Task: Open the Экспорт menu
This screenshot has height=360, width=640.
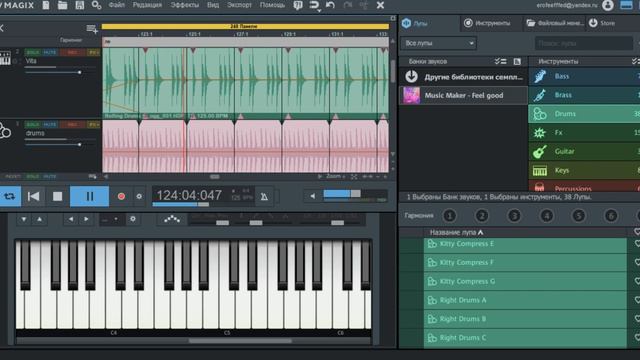Action: tap(239, 5)
